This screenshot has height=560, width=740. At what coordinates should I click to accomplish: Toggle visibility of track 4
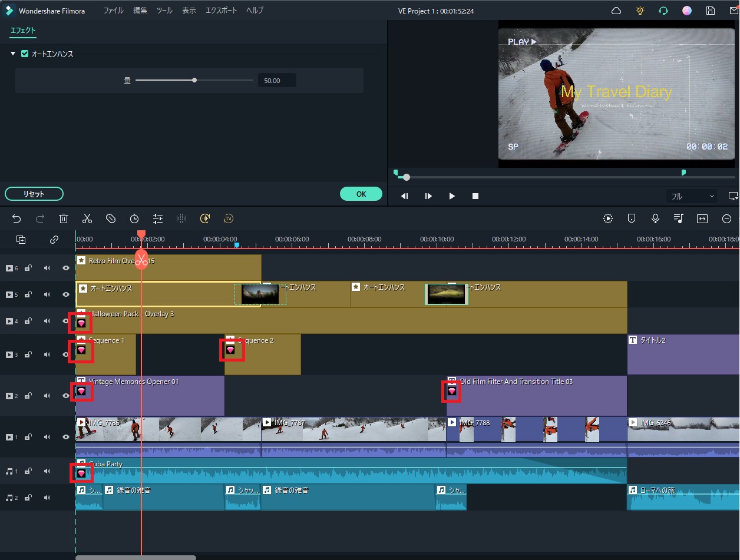(65, 321)
